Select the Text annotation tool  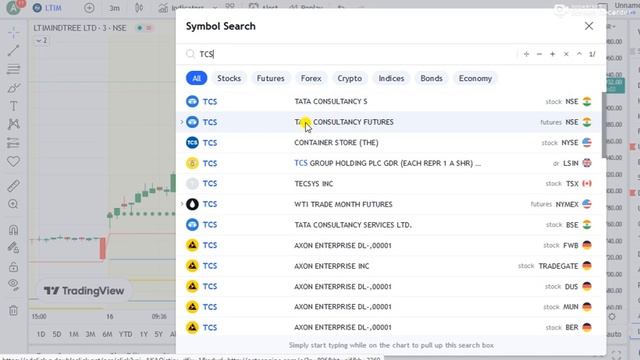click(x=13, y=106)
